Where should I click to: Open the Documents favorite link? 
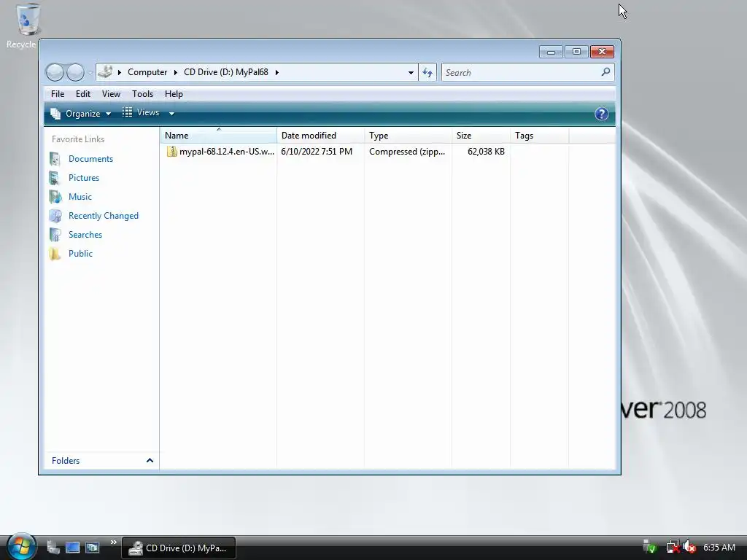[x=90, y=158]
